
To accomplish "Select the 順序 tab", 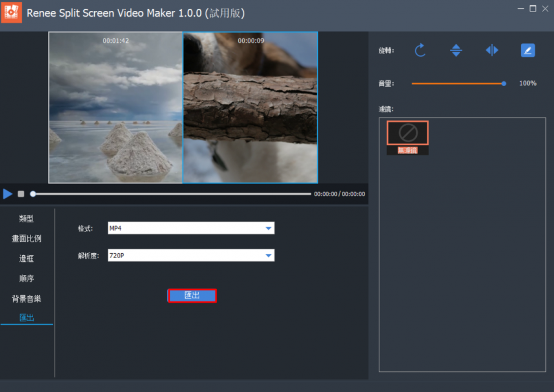I will [27, 279].
